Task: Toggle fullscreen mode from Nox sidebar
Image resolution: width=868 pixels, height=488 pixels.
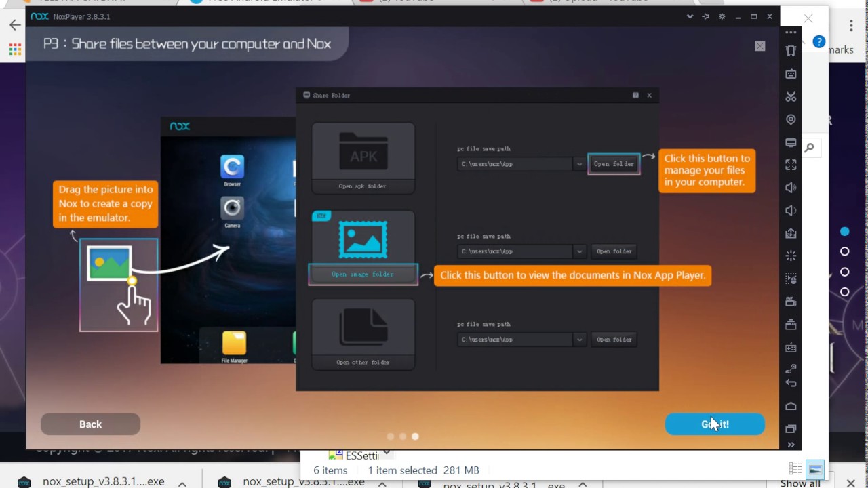Action: point(791,165)
